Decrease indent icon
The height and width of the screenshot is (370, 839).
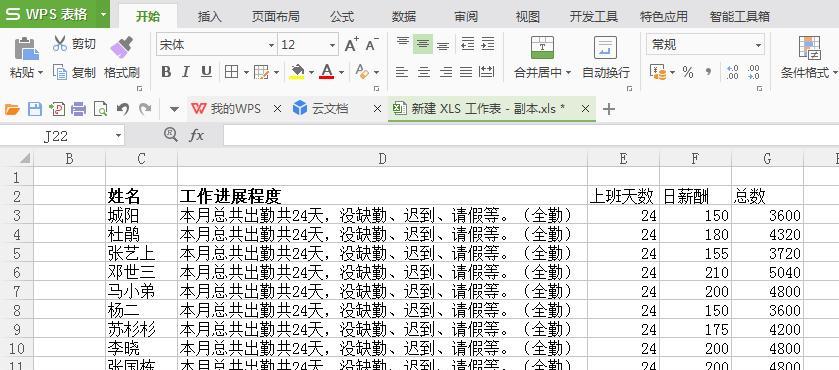click(x=467, y=44)
